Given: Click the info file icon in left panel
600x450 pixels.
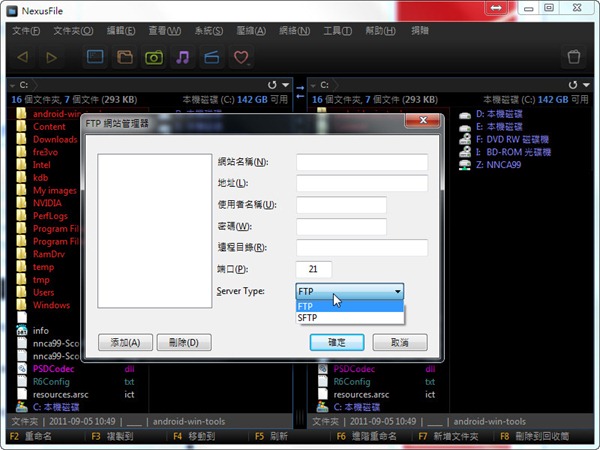Looking at the screenshot, I should pyautogui.click(x=22, y=330).
